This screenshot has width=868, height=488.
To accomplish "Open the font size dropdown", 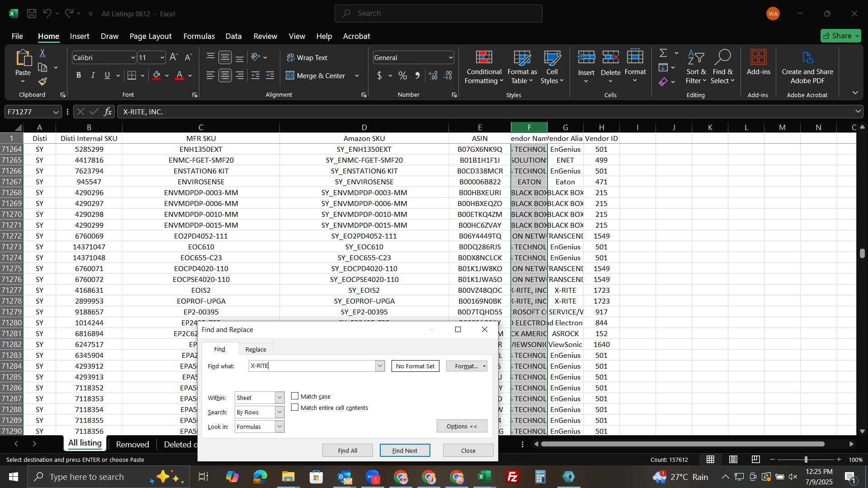I will pos(162,58).
